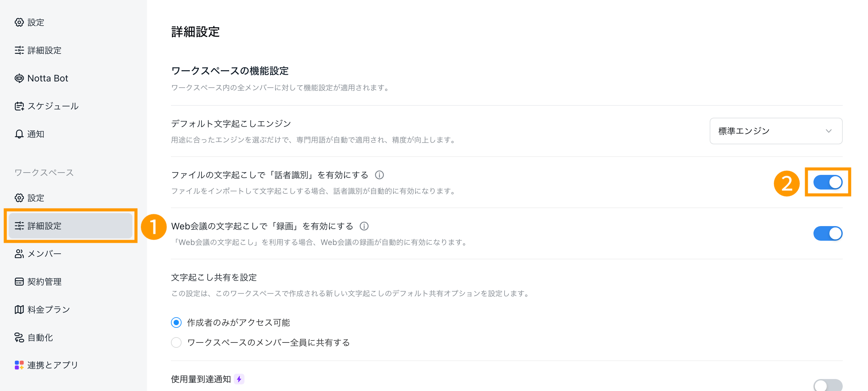Disable the 話者識別 toggle switch
868x391 pixels.
pos(827,182)
